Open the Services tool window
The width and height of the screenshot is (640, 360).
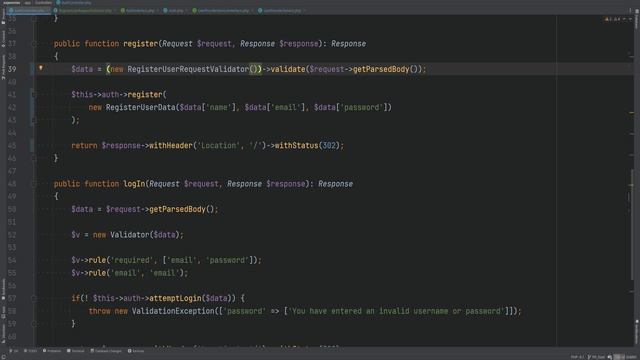point(136,351)
